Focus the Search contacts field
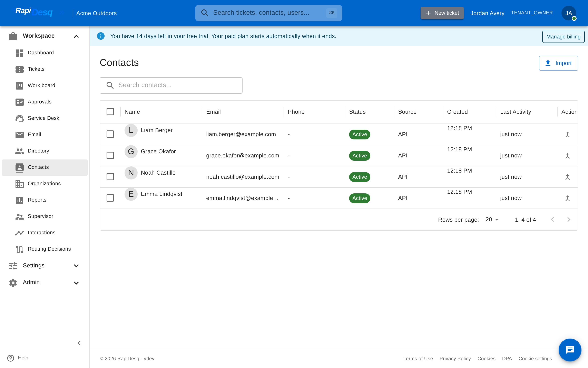The width and height of the screenshot is (588, 368). [171, 85]
